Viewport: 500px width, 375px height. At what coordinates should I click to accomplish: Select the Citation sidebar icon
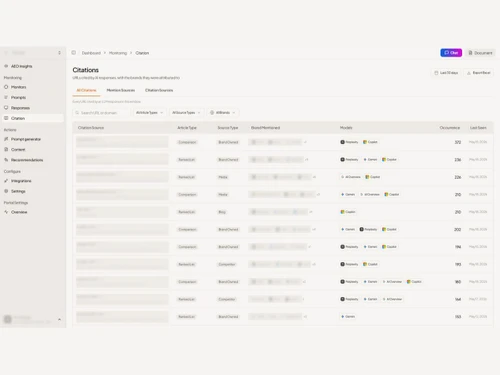(x=6, y=118)
